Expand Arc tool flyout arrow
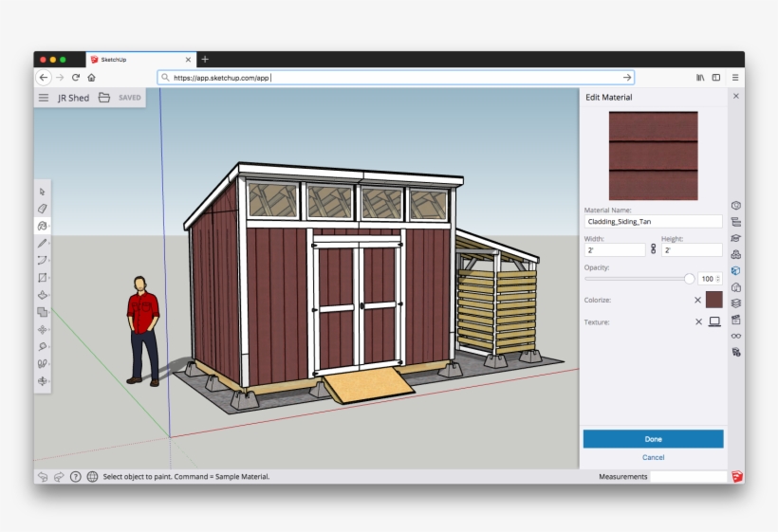778x532 pixels. pyautogui.click(x=48, y=260)
